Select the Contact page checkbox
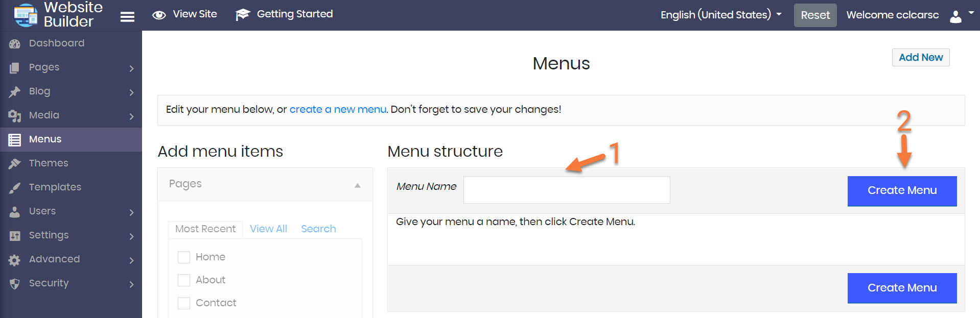This screenshot has height=318, width=980. coord(184,303)
